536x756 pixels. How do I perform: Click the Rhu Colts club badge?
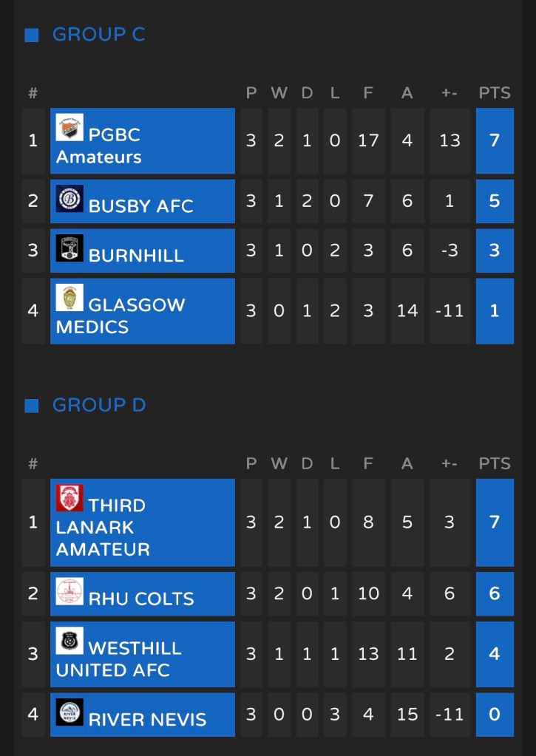tap(69, 591)
